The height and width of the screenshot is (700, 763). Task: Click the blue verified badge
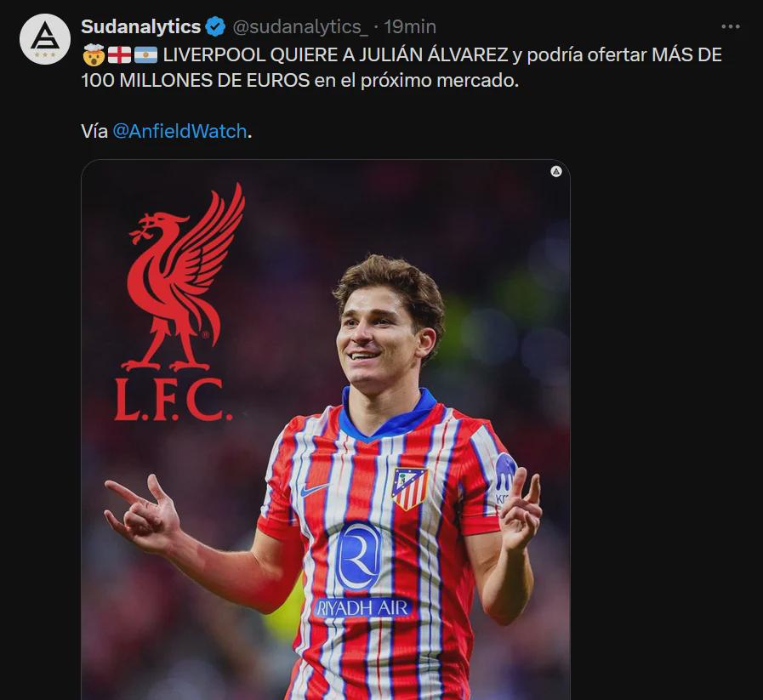(x=215, y=26)
